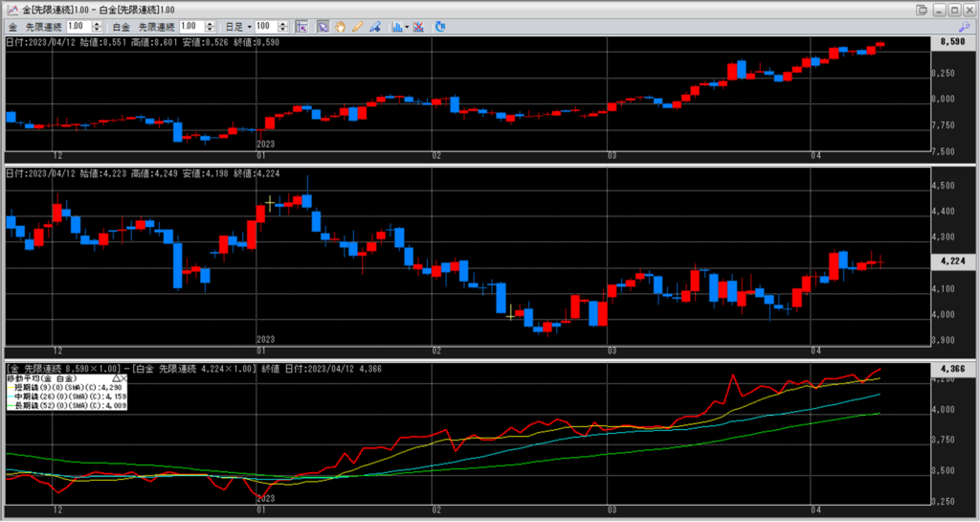
Task: Collapse the 移動平均 legend using triangle button
Action: tap(116, 378)
